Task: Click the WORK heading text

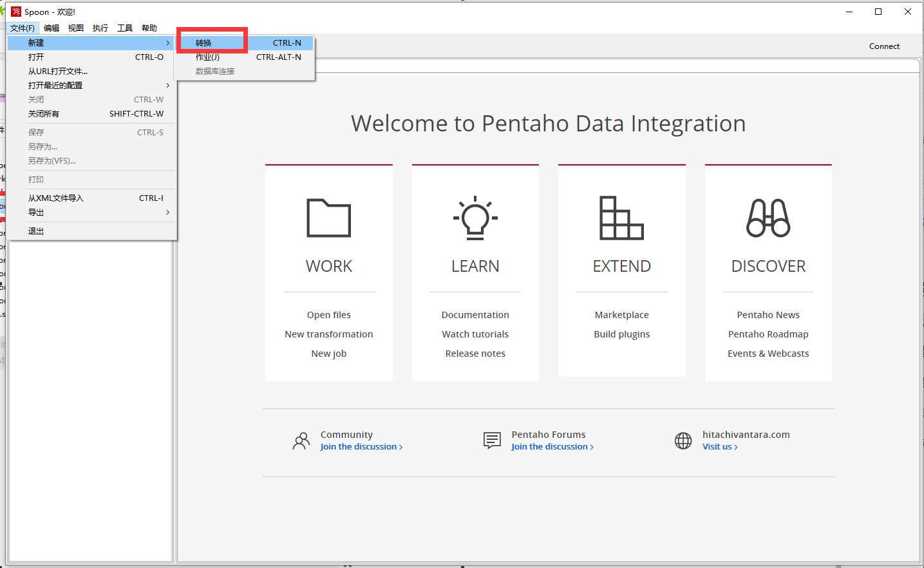Action: click(329, 266)
